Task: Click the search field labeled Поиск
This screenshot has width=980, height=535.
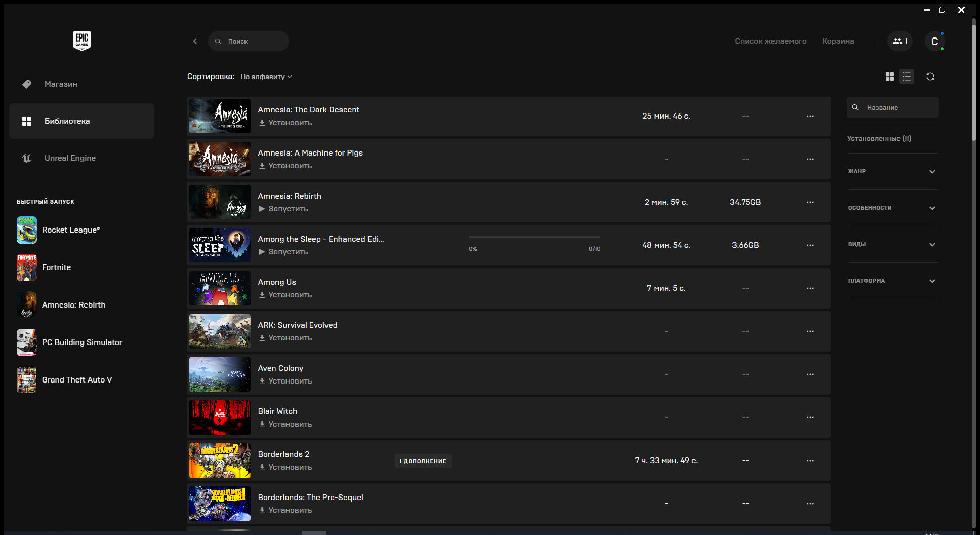Action: 249,41
